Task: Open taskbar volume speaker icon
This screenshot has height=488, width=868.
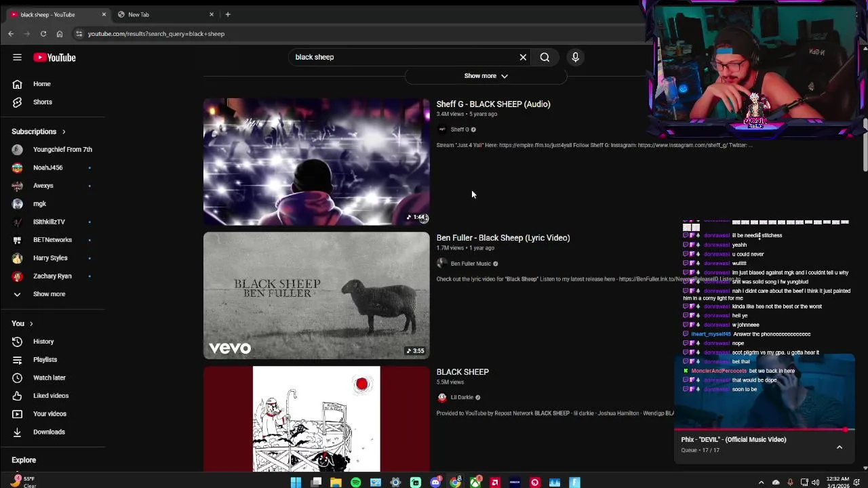Action: pos(815,483)
